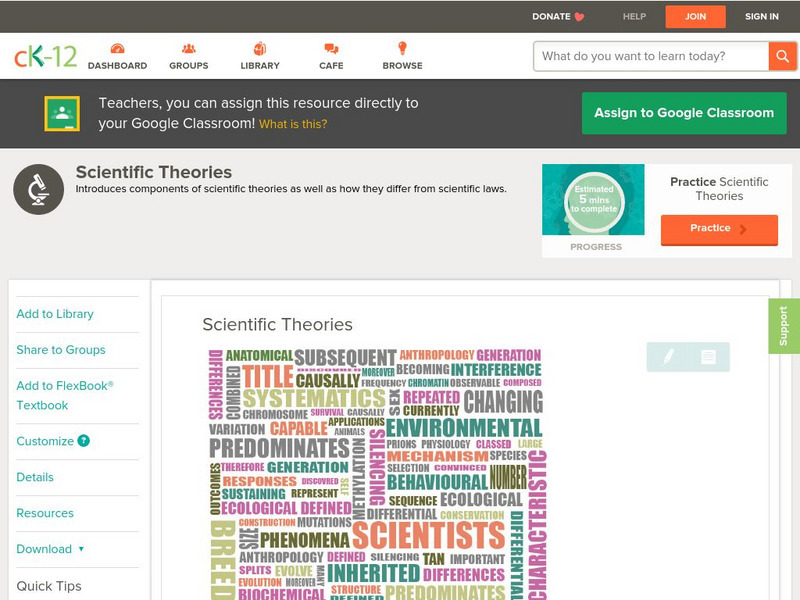Image resolution: width=800 pixels, height=600 pixels.
Task: Click the JOIN button
Action: click(x=695, y=17)
